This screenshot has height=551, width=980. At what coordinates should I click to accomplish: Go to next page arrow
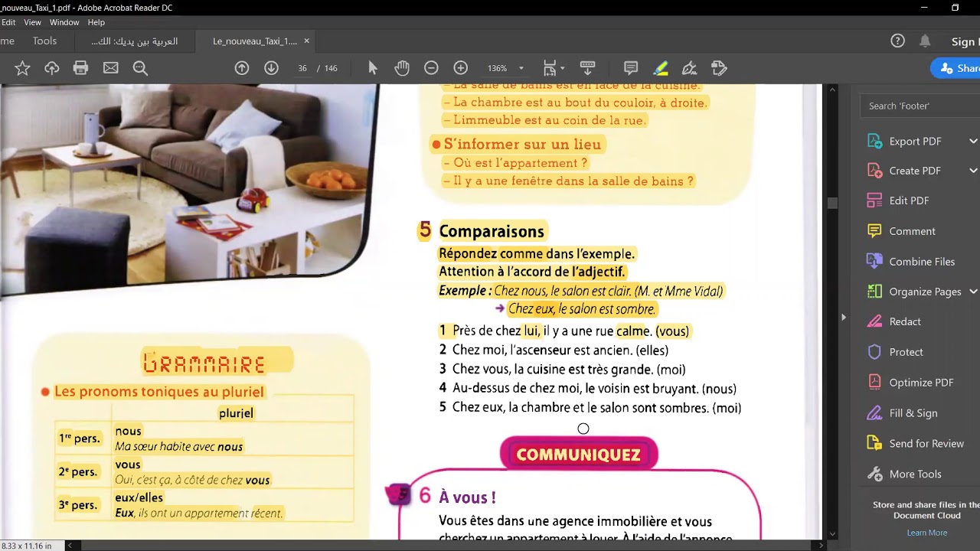tap(271, 68)
